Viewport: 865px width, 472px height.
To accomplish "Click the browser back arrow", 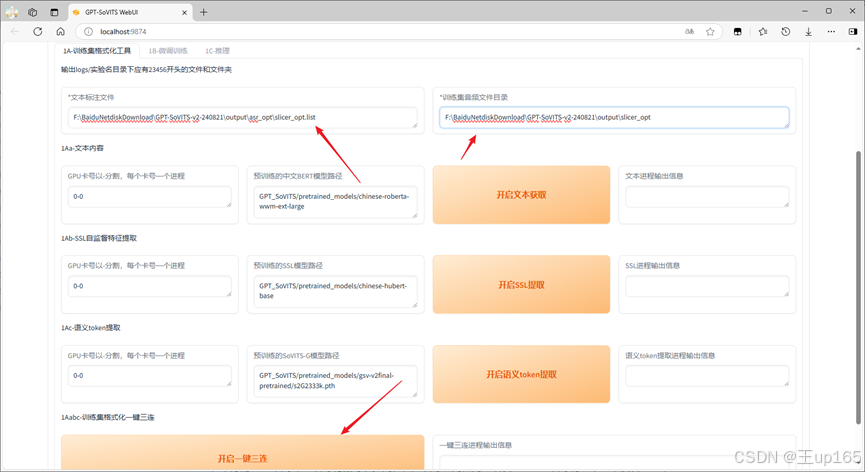I will [15, 31].
